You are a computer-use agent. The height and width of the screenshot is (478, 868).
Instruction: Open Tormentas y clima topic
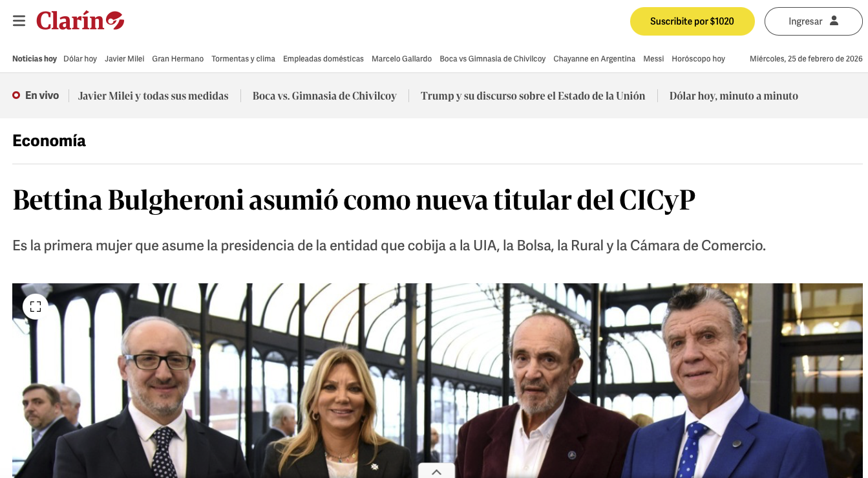click(243, 59)
